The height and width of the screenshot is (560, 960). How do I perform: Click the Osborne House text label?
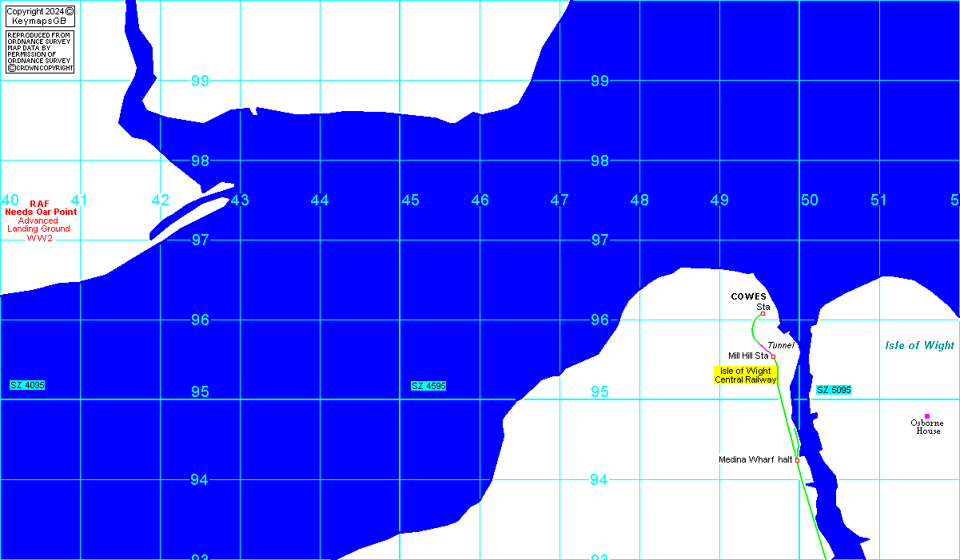pos(927,427)
